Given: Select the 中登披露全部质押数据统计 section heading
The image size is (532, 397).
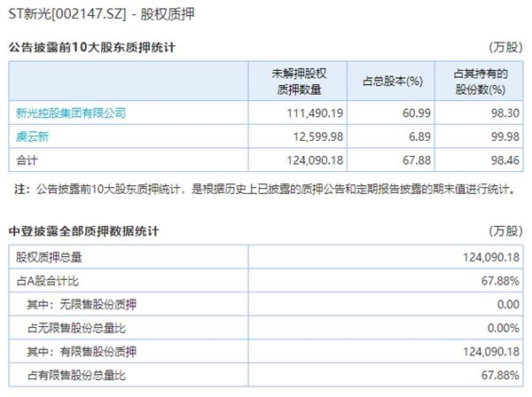Looking at the screenshot, I should click(85, 231).
